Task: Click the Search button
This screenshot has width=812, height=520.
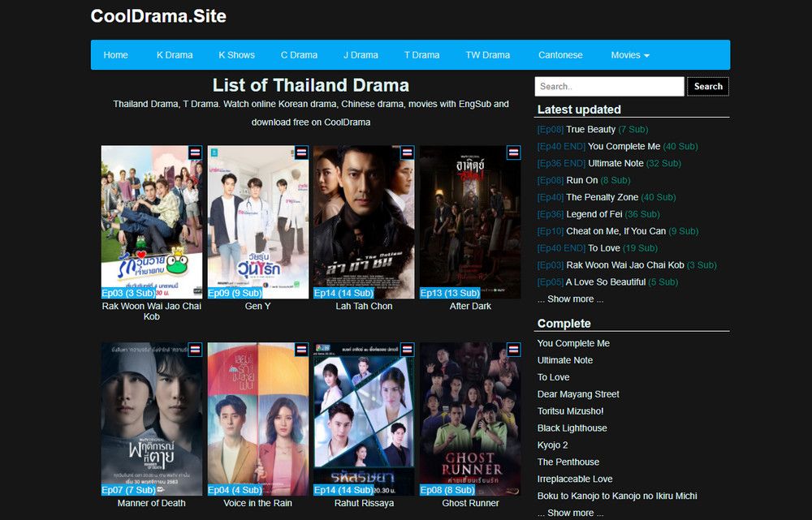Action: 708,87
